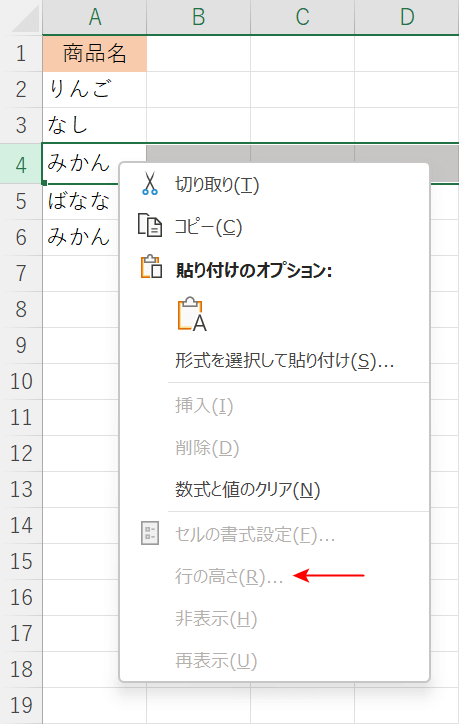Screen dimensions: 459x724
Task: Click the paste clipboard A icon
Action: 192,314
